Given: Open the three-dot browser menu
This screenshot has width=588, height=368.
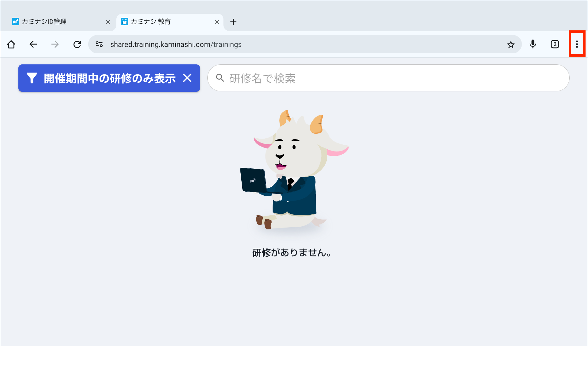Looking at the screenshot, I should pos(577,44).
